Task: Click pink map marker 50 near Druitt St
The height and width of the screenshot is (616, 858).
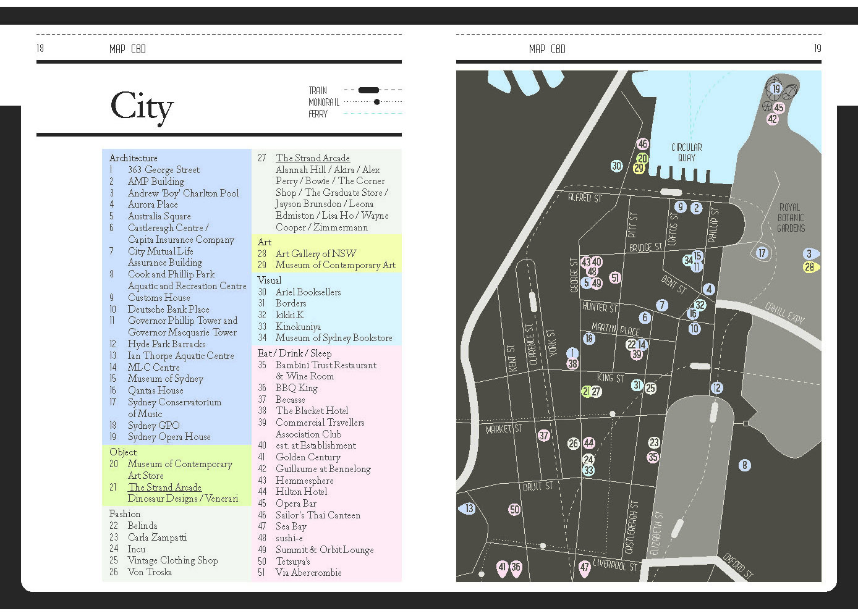Action: click(x=514, y=510)
